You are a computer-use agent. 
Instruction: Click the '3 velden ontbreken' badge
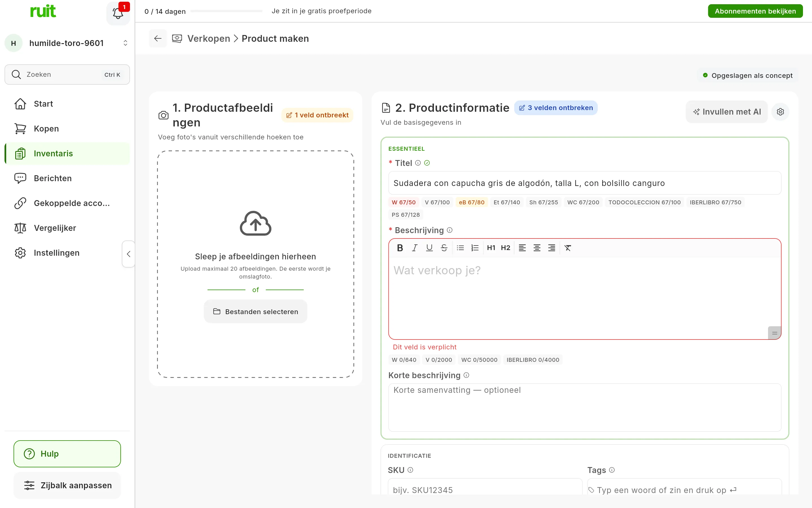point(556,108)
